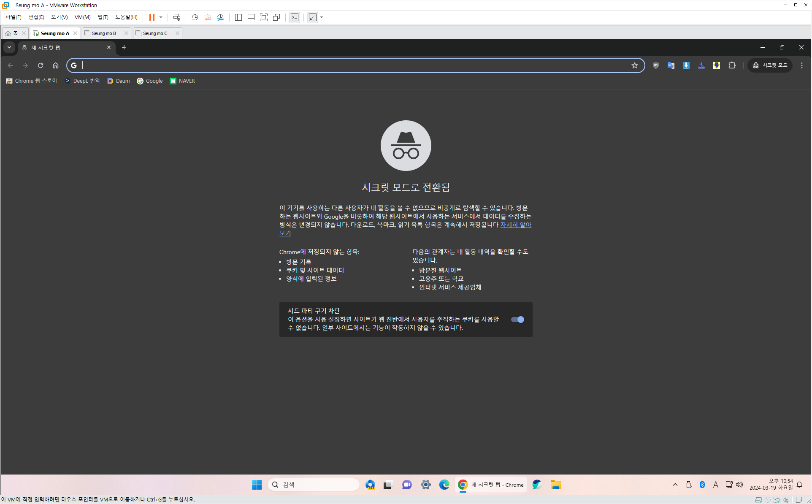Image resolution: width=812 pixels, height=504 pixels.
Task: Click the '자세히 알아보기' link
Action: 515,225
